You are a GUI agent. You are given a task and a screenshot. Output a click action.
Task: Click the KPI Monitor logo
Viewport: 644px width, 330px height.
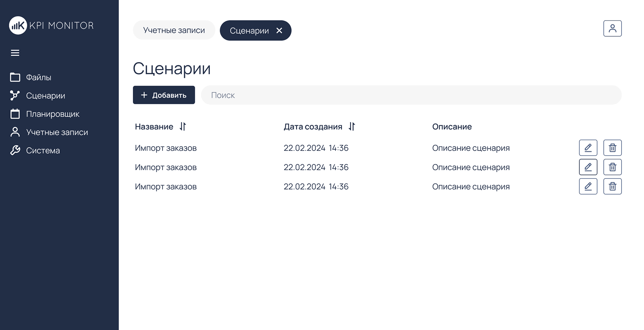[51, 25]
